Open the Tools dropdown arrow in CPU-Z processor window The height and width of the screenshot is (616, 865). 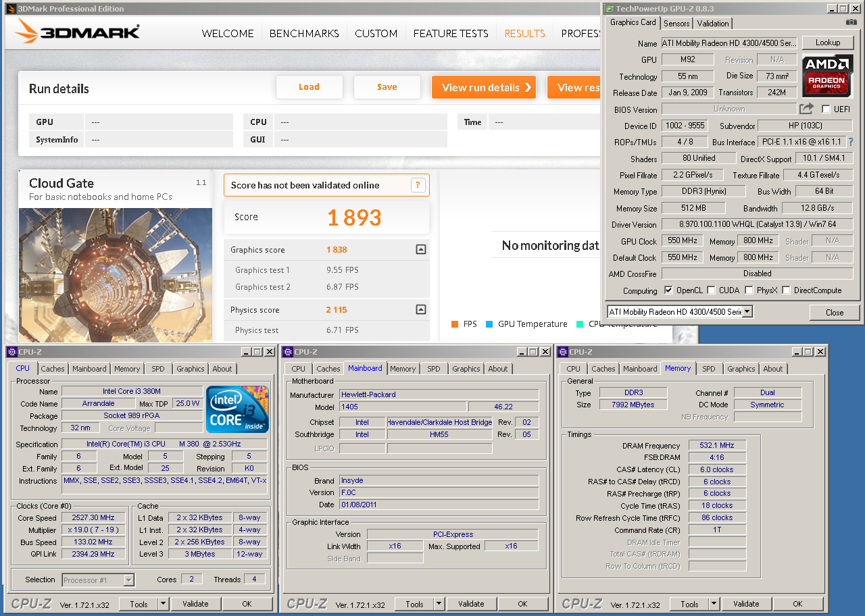click(164, 604)
